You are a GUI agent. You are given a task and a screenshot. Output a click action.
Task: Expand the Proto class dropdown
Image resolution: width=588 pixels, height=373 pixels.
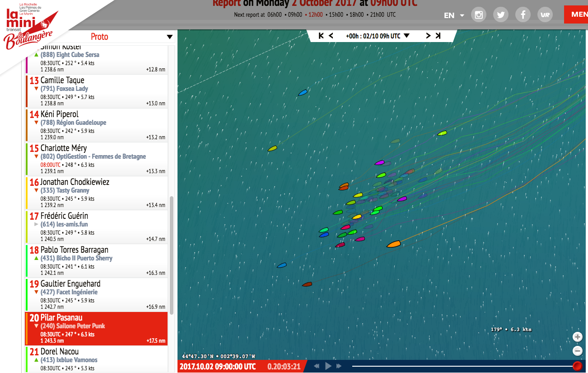tap(169, 37)
